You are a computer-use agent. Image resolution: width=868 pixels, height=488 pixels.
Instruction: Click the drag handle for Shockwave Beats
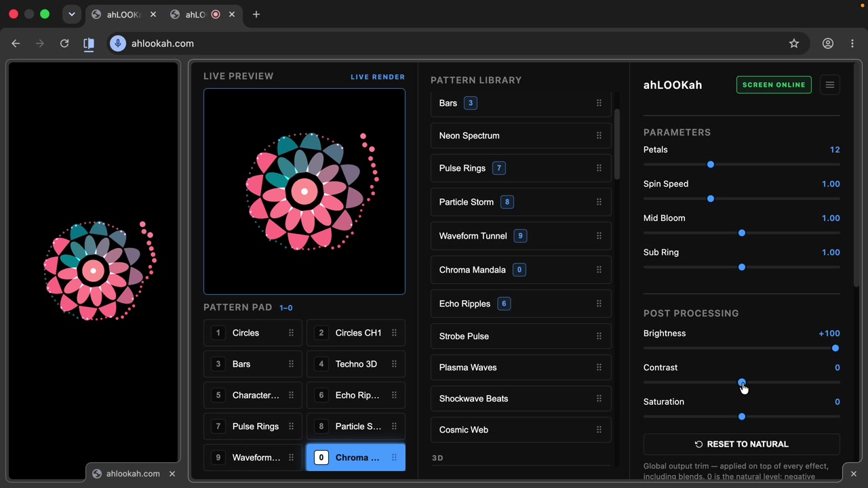[599, 399]
